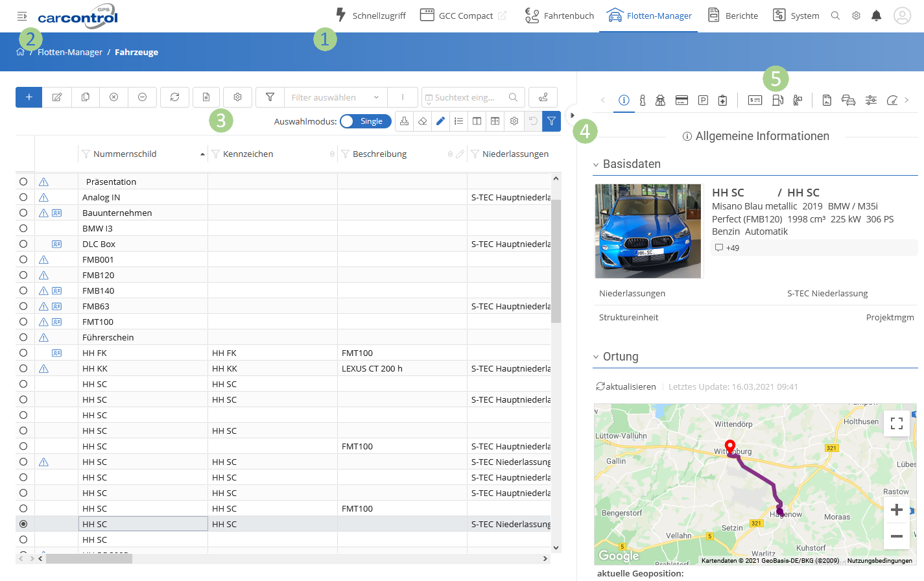Toggle the Auswahlmodus Single switch
924x581 pixels.
point(365,121)
